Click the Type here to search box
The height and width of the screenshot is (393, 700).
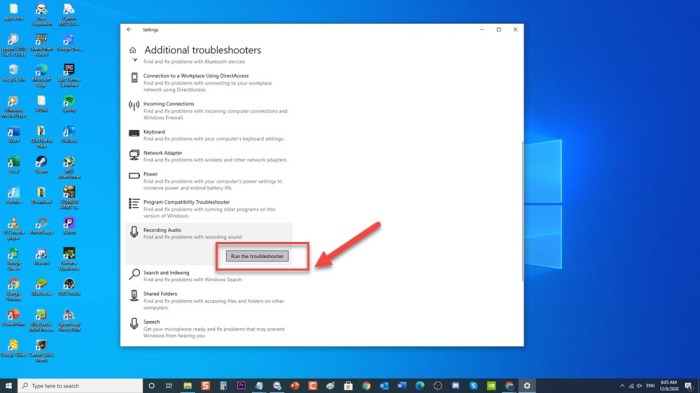coord(80,385)
